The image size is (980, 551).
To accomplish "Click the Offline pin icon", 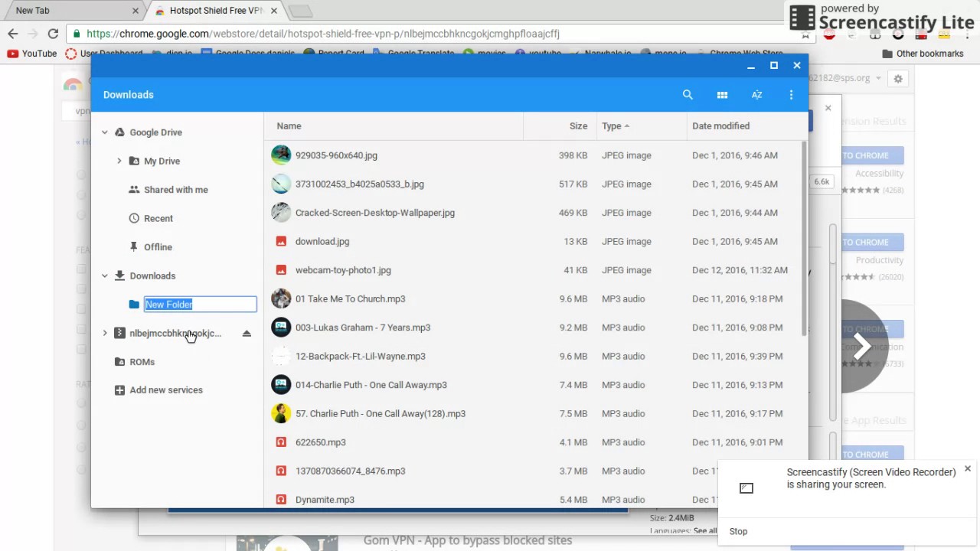I will tap(134, 247).
